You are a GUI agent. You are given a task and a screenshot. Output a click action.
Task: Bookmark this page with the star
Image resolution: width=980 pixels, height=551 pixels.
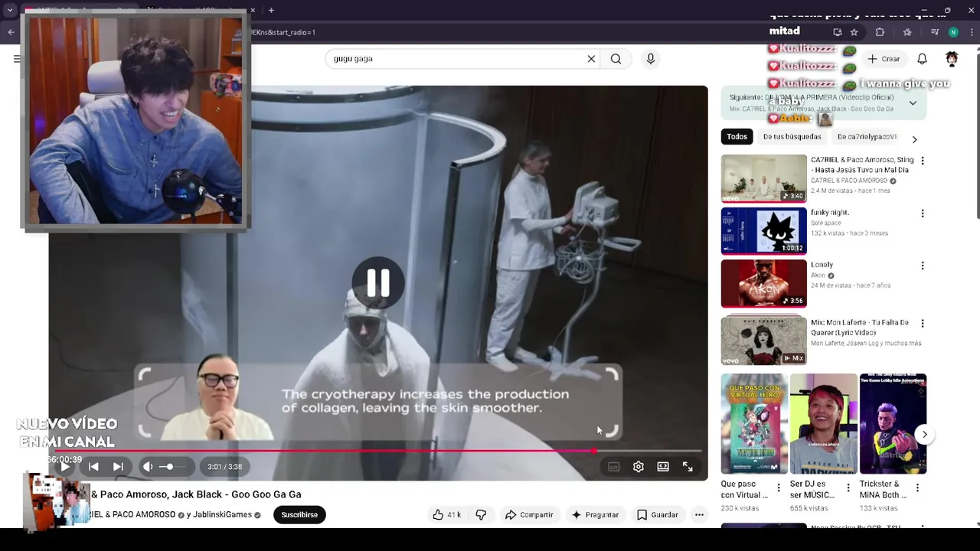click(854, 32)
